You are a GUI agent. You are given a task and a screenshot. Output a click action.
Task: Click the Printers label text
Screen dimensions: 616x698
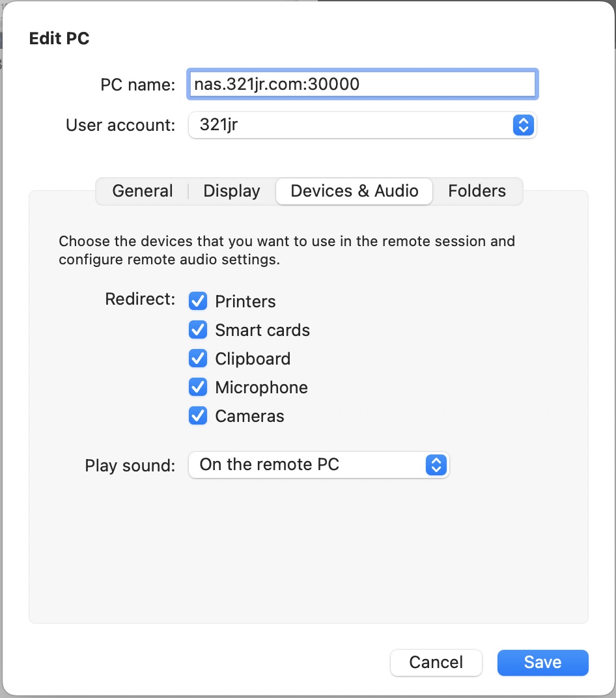(x=245, y=301)
